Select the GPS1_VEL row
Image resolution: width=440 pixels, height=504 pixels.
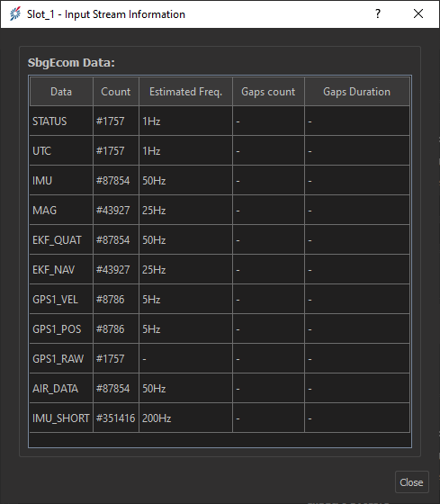220,300
